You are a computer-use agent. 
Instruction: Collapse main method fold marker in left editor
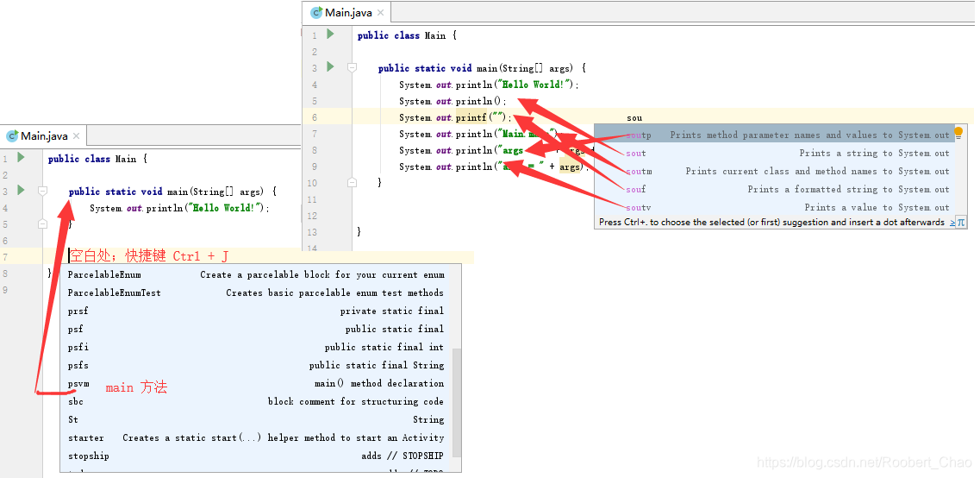coord(42,192)
